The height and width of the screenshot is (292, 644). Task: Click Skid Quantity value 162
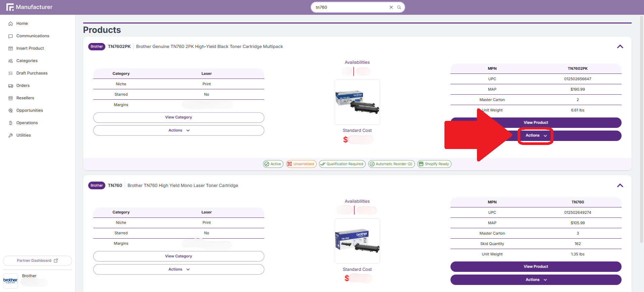pos(578,244)
